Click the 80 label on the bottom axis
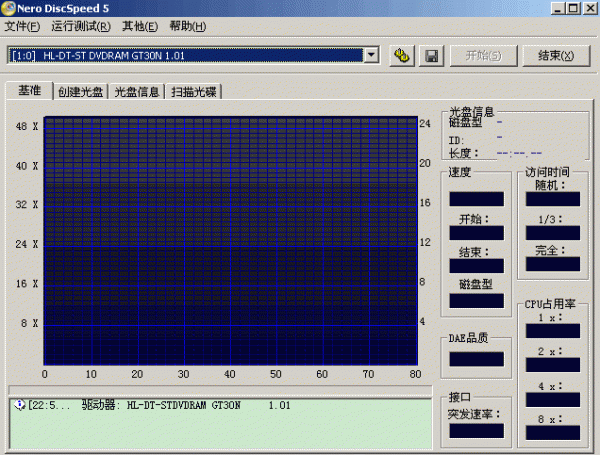 [x=415, y=374]
